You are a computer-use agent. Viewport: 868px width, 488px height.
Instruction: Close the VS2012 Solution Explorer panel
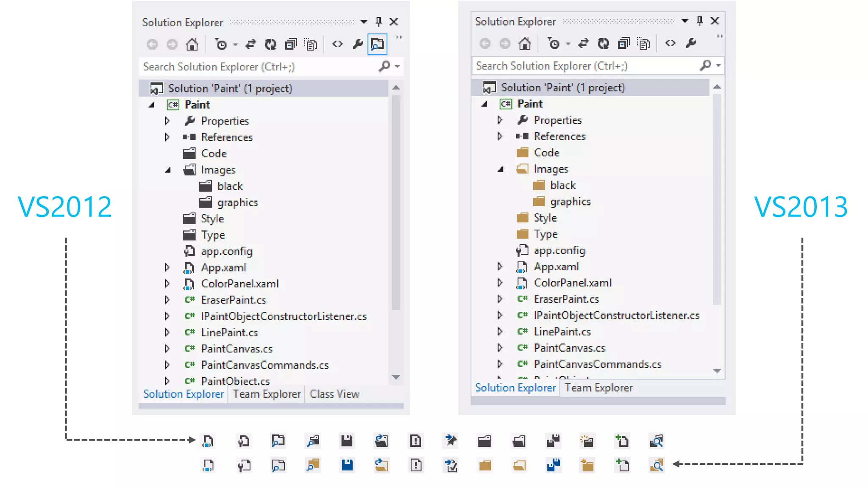tap(394, 22)
